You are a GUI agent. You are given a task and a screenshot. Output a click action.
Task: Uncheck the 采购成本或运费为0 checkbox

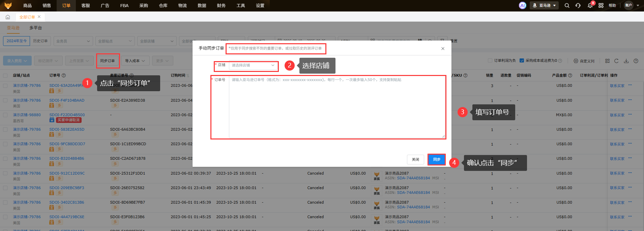[x=522, y=61]
